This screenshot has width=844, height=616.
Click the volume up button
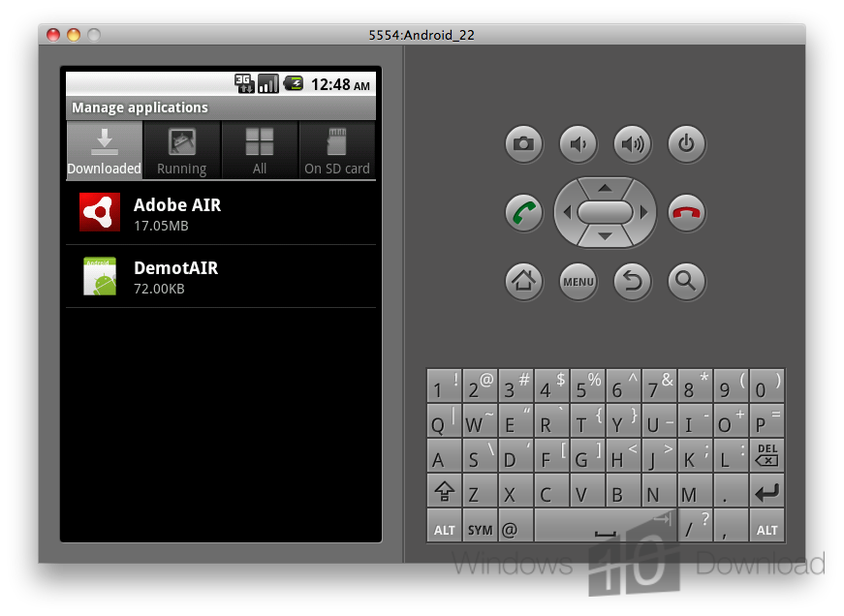tap(633, 144)
